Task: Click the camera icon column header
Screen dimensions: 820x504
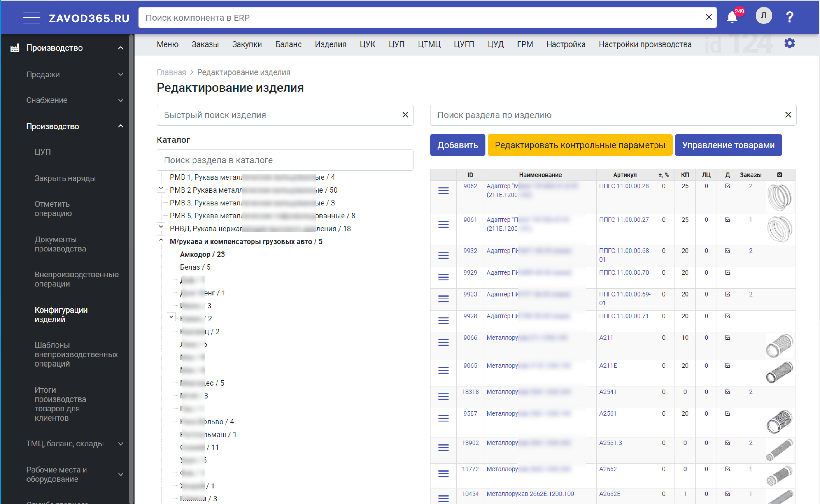Action: 779,175
